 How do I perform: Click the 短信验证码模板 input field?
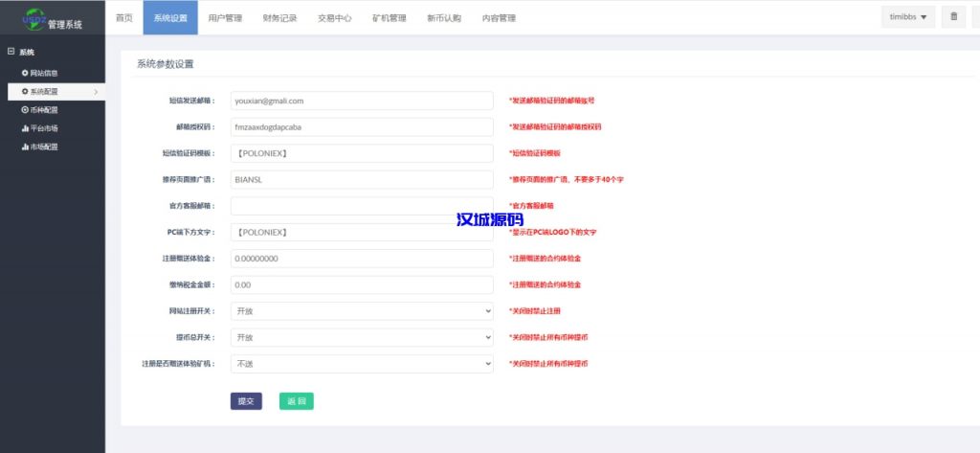[362, 153]
